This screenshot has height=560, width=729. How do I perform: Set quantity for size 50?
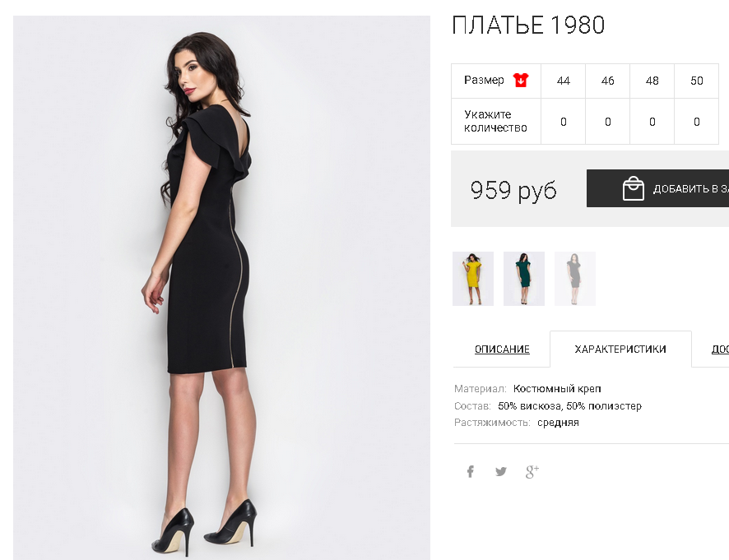(696, 122)
